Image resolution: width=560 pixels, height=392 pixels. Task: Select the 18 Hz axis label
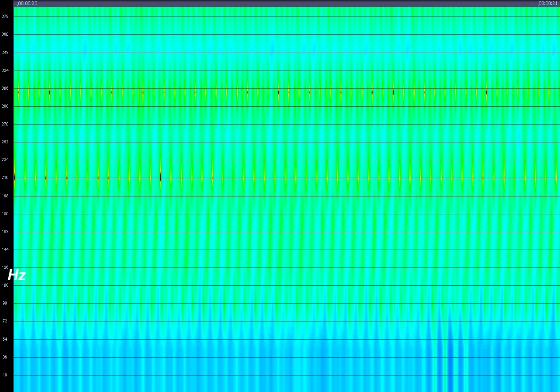(x=5, y=375)
